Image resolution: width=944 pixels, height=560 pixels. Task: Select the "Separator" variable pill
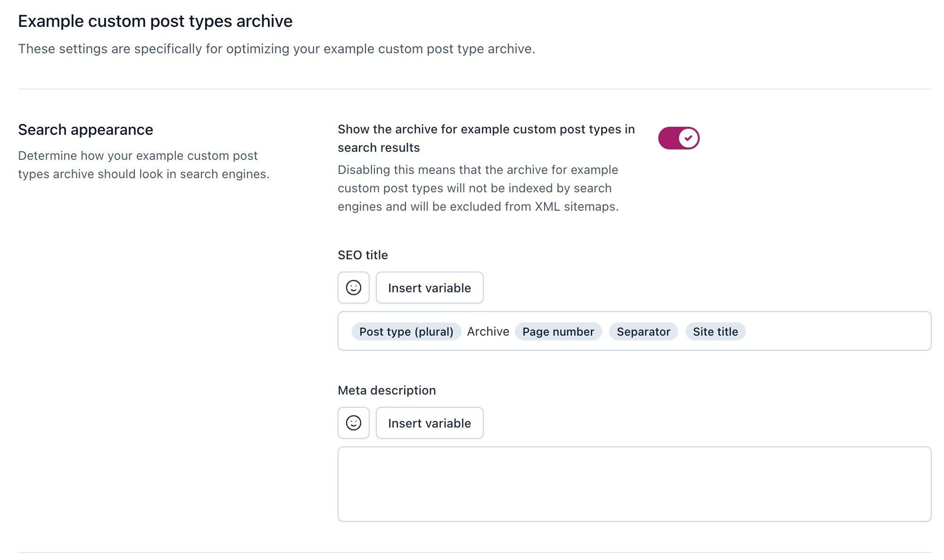[643, 331]
